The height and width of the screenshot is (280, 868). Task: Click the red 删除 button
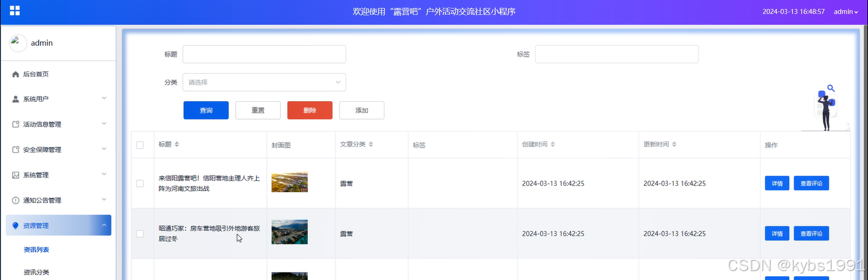click(310, 110)
